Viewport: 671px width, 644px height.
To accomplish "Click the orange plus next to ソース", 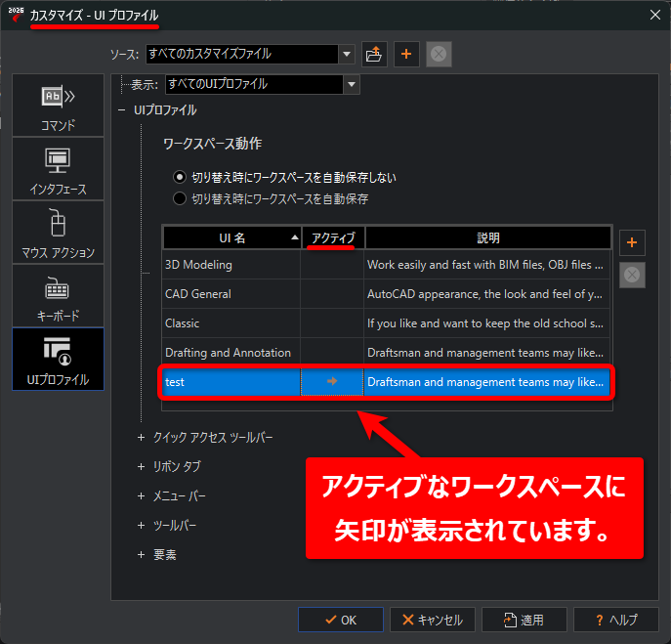I will click(406, 55).
